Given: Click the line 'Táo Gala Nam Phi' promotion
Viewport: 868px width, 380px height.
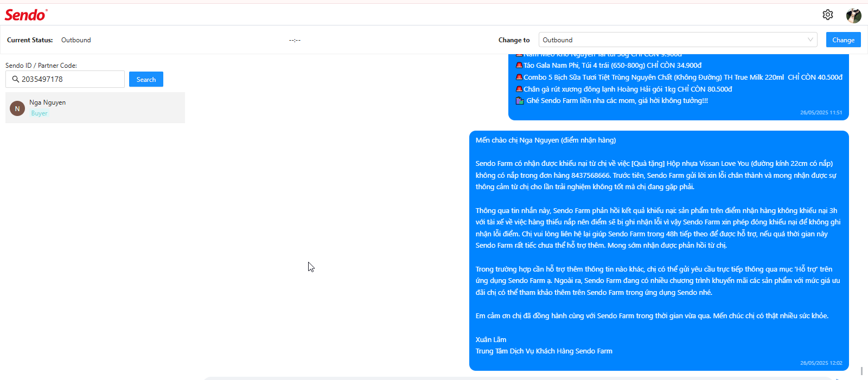Looking at the screenshot, I should 608,65.
